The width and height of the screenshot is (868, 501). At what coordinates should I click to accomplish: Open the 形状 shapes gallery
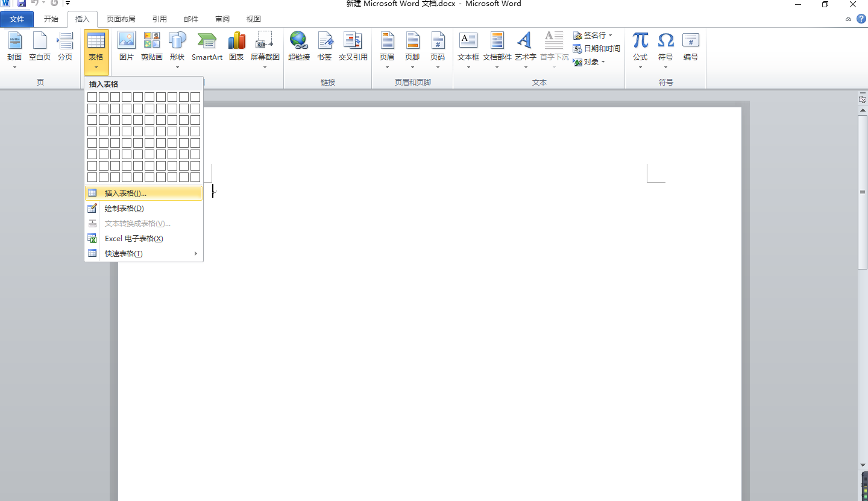coord(177,50)
